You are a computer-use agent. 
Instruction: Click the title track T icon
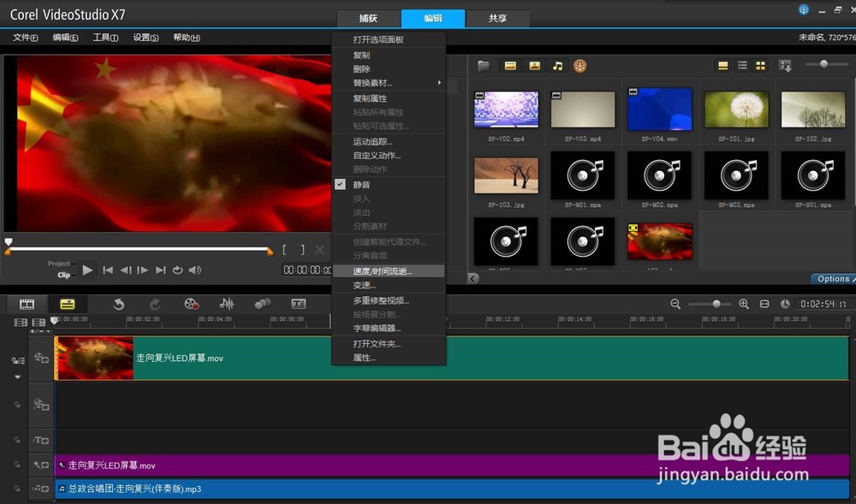pos(41,440)
